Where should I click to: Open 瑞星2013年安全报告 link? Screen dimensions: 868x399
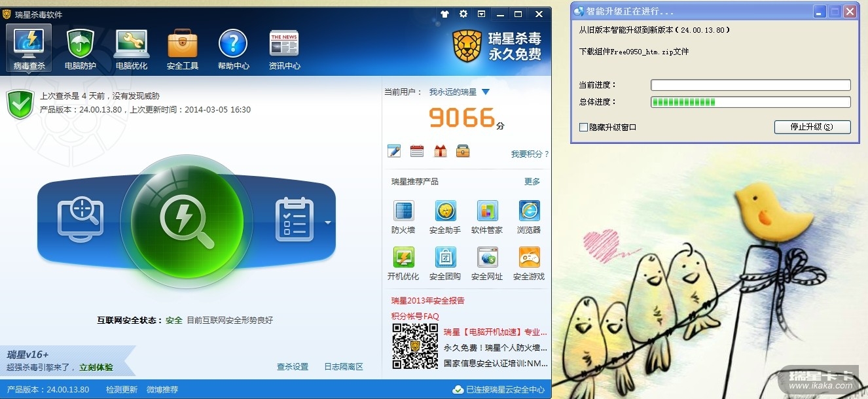428,301
